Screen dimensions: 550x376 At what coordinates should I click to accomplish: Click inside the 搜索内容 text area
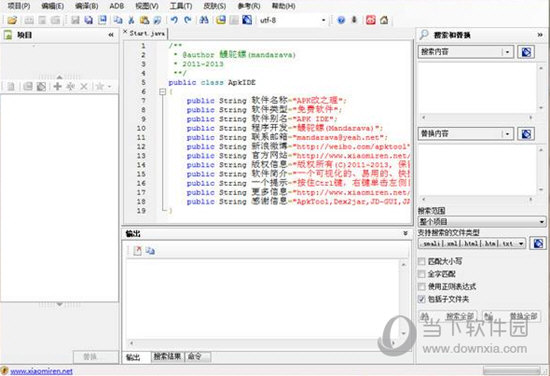[x=477, y=87]
